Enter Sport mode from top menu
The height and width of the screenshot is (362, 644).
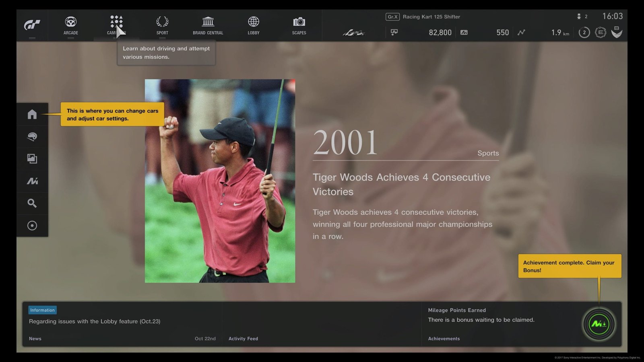click(162, 25)
